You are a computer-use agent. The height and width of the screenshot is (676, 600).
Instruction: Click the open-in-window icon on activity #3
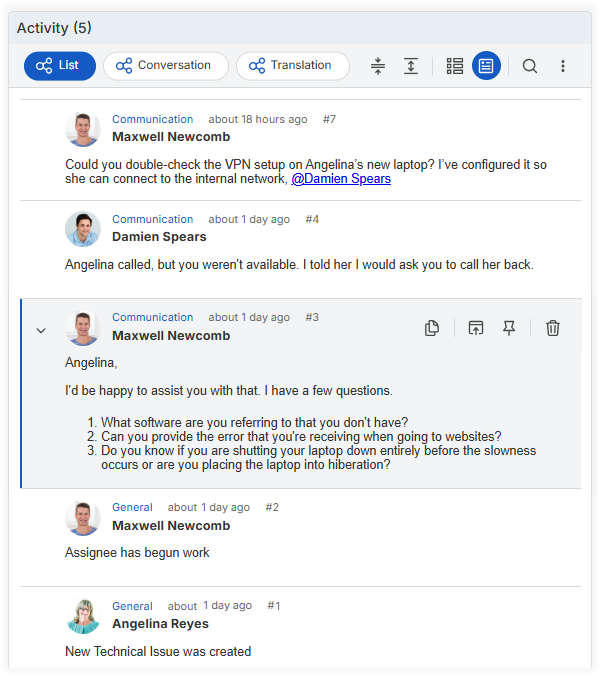476,328
